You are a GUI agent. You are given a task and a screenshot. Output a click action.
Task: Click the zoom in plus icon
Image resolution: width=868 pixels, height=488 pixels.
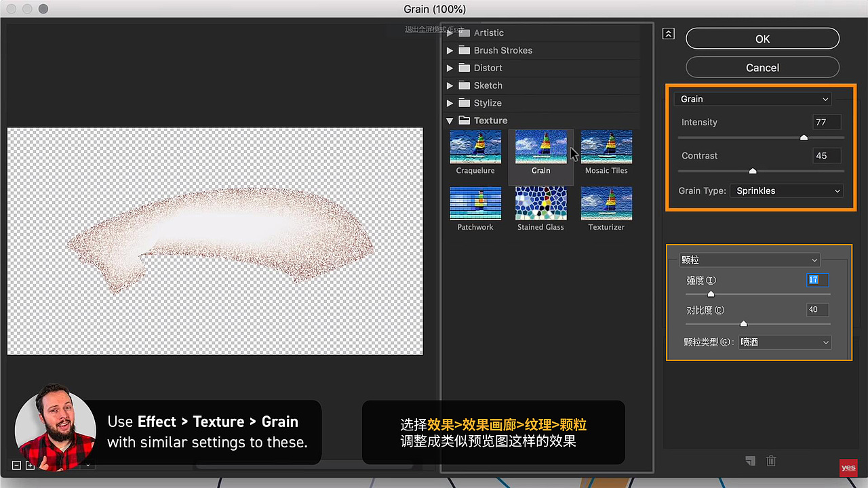[30, 465]
